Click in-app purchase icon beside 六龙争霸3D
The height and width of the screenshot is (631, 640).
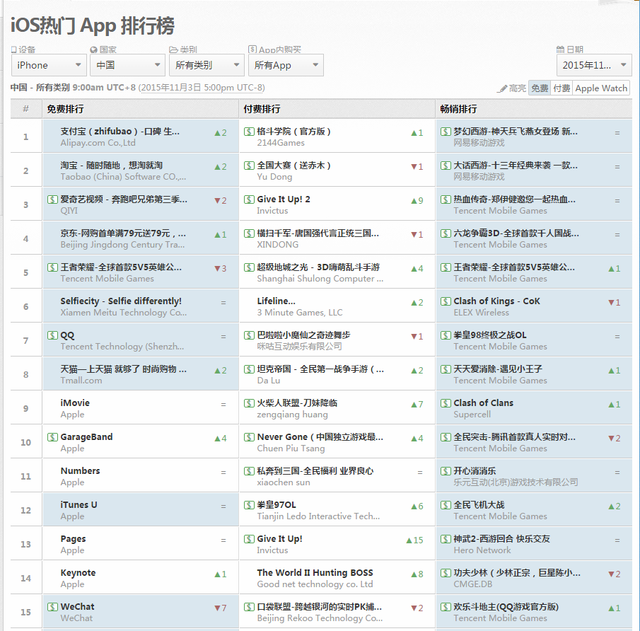click(445, 233)
